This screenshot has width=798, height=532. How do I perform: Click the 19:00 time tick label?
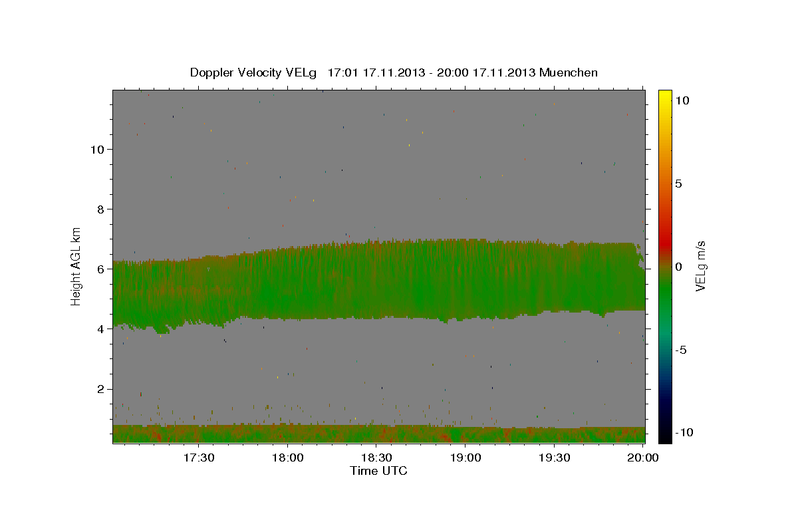click(465, 458)
